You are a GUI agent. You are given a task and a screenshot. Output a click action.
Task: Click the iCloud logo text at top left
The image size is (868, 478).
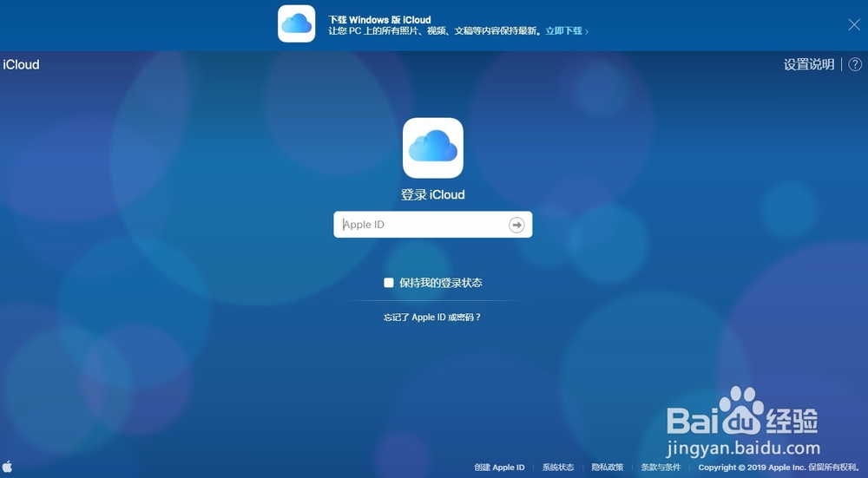21,65
